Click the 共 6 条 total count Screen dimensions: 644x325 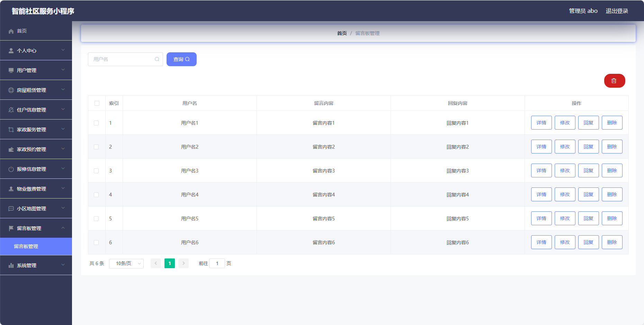pos(97,263)
